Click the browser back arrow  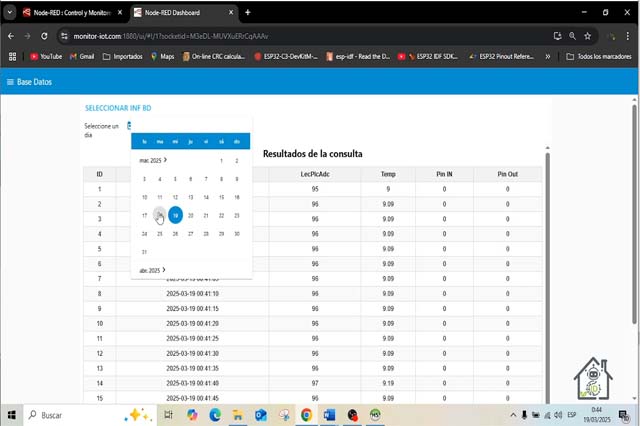11,35
